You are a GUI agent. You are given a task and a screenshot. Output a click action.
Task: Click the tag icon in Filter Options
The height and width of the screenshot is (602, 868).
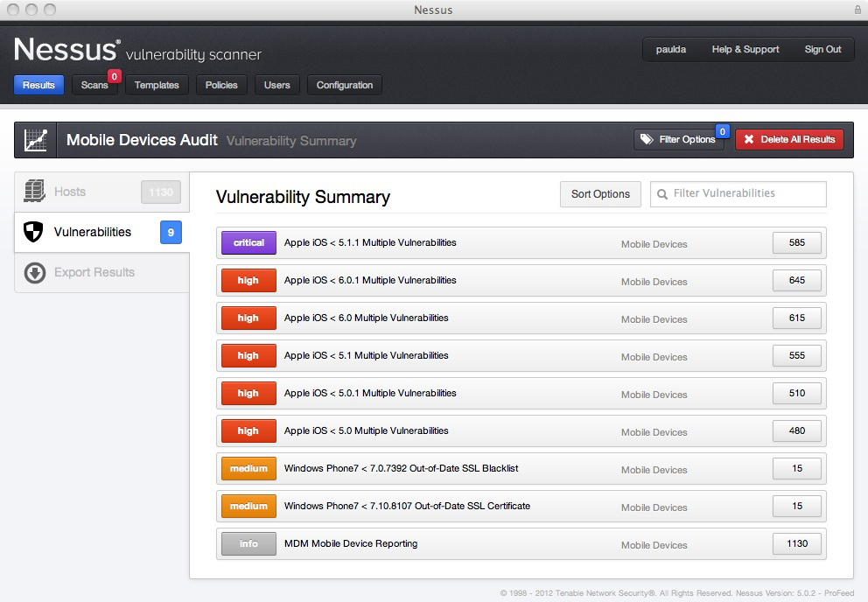(x=647, y=139)
